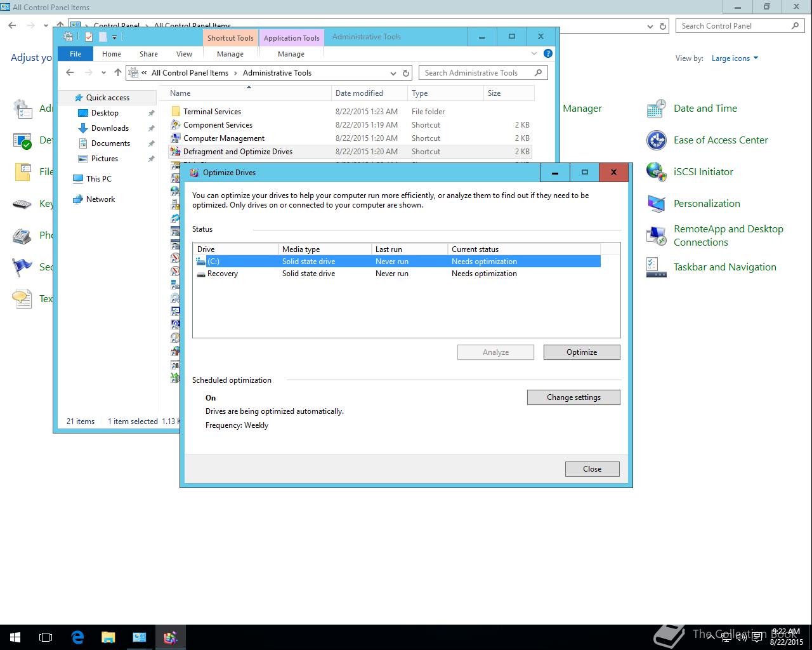The height and width of the screenshot is (650, 812).
Task: Close the Optimize Drives dialog via Close button
Action: click(593, 469)
